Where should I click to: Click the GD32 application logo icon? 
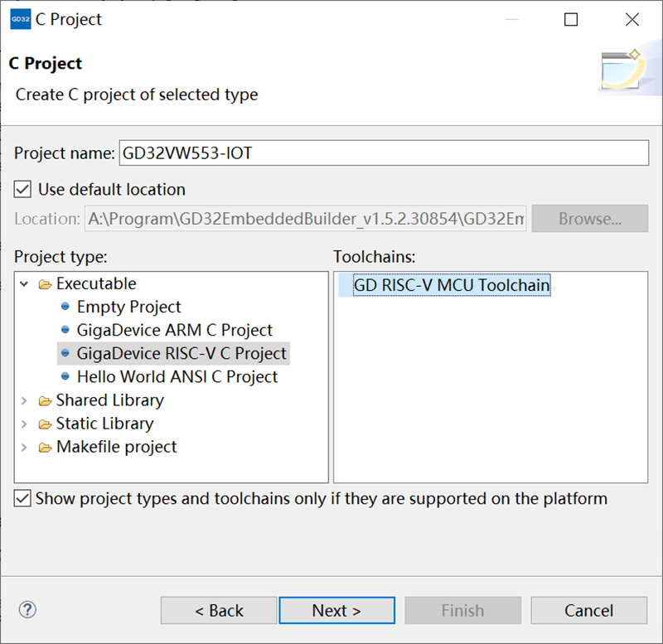point(20,19)
